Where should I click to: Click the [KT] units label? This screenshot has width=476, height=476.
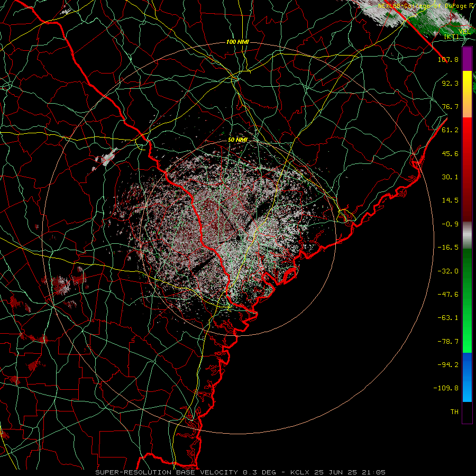[451, 36]
